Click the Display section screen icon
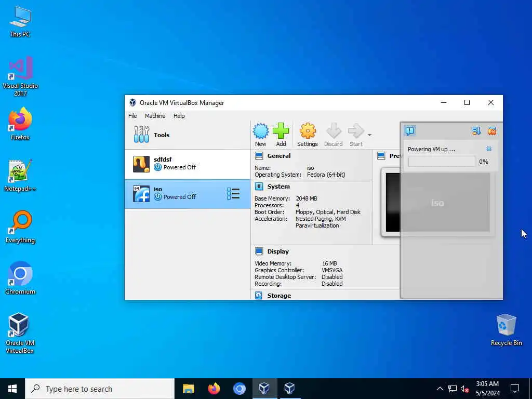 (259, 251)
